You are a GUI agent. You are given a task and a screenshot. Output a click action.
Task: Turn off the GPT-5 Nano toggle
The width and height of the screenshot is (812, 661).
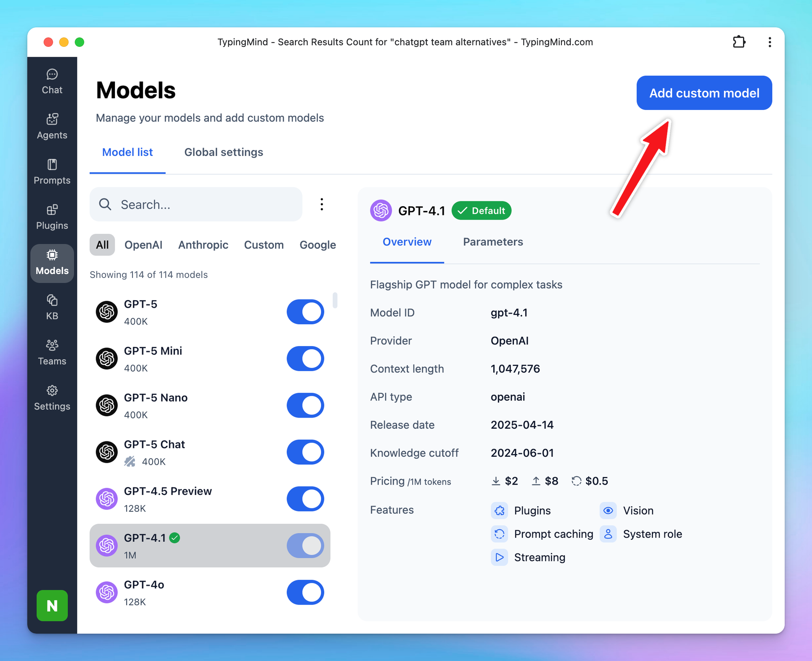pos(305,405)
